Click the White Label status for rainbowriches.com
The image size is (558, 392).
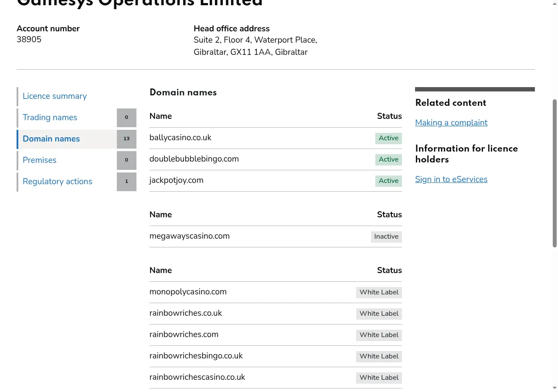[x=379, y=335]
